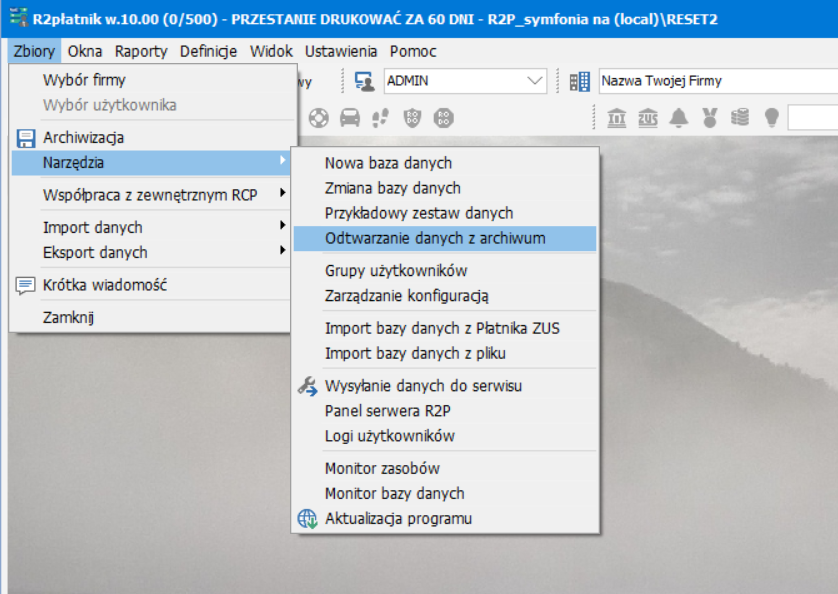Open the Raporty menu
Viewport: 838px width, 594px height.
(141, 51)
